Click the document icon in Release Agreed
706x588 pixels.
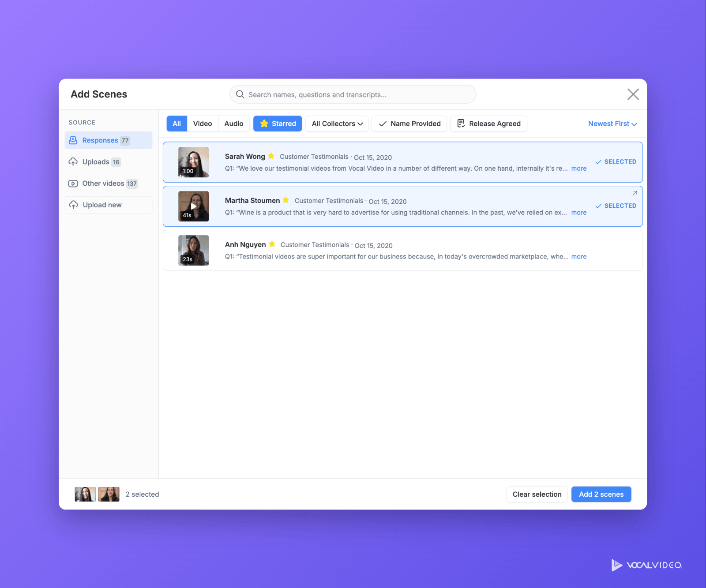pyautogui.click(x=461, y=124)
